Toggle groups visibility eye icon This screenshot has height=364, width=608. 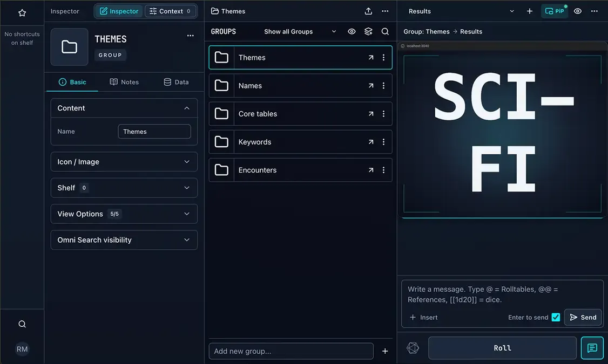[x=352, y=31]
